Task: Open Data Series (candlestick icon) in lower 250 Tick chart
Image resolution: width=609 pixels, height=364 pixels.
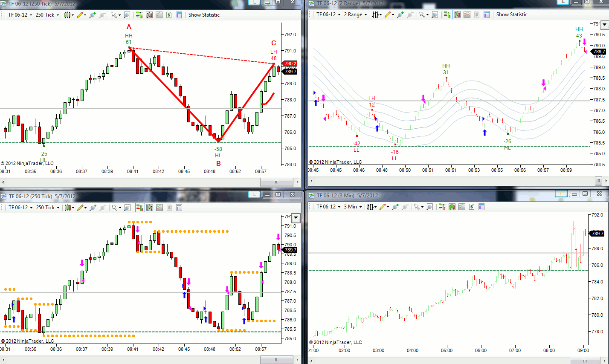Action: coord(149,208)
